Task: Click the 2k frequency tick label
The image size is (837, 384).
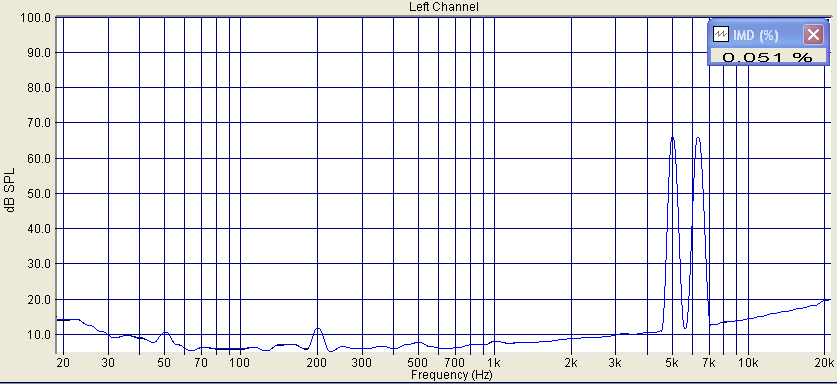Action: 571,364
